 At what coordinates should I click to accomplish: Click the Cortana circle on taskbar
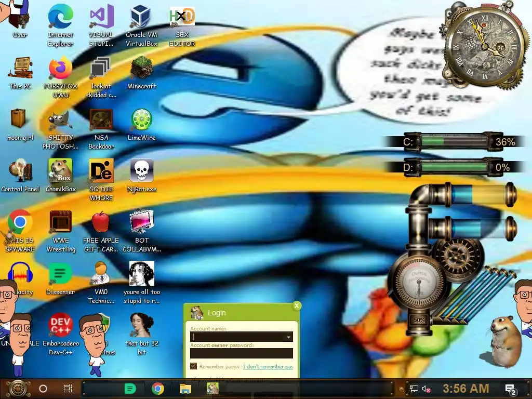tap(43, 389)
